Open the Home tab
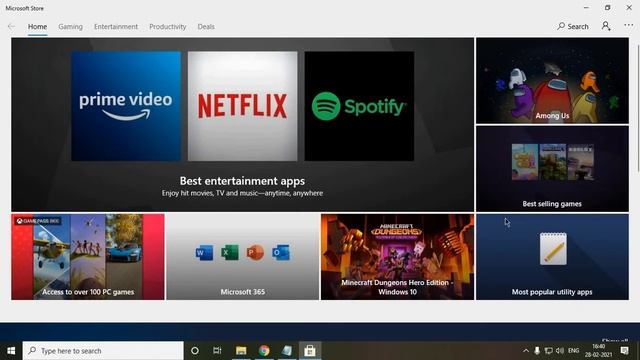 click(x=37, y=27)
